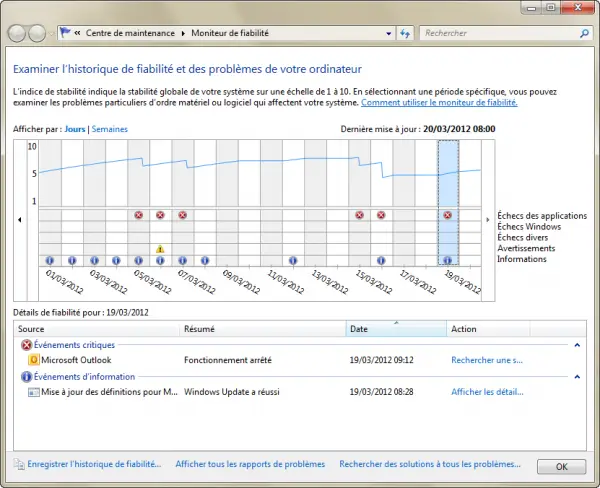Viewport: 600px width, 488px height.
Task: Click the Action column header
Action: [x=488, y=329]
